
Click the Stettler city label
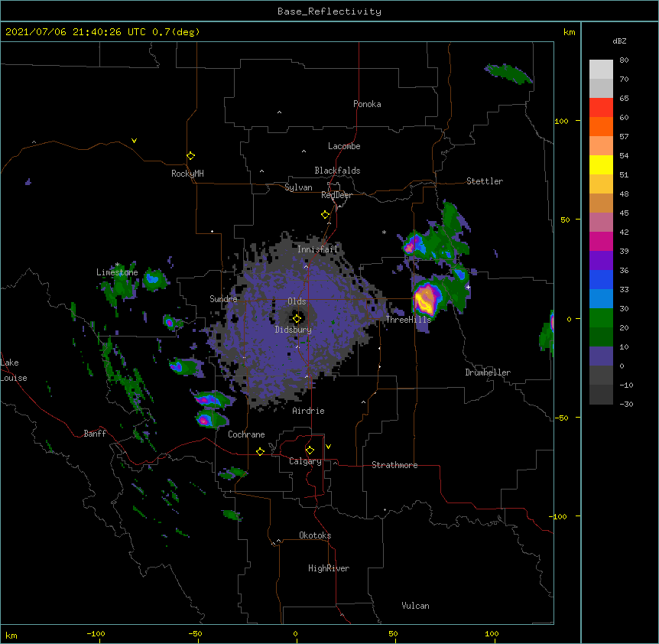[485, 181]
